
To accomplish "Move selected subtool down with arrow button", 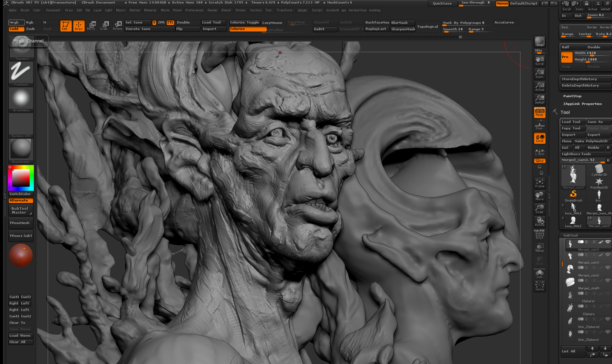I will 605,348.
